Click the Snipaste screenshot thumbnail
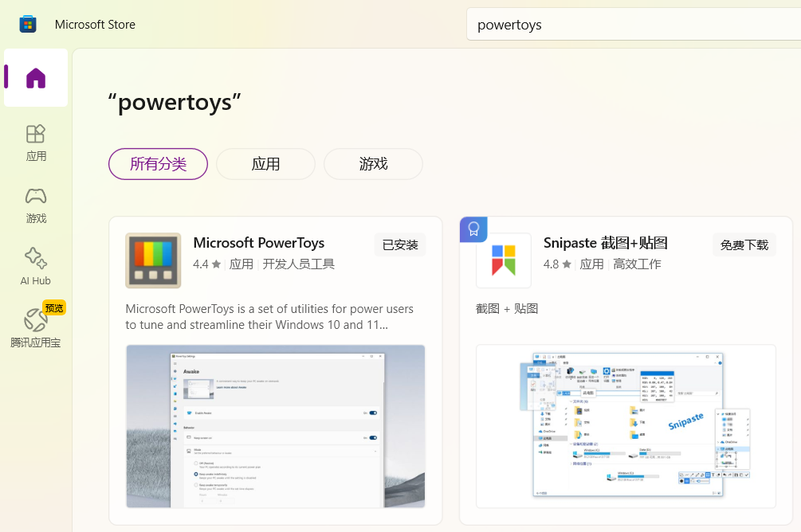The image size is (801, 532). click(x=626, y=426)
